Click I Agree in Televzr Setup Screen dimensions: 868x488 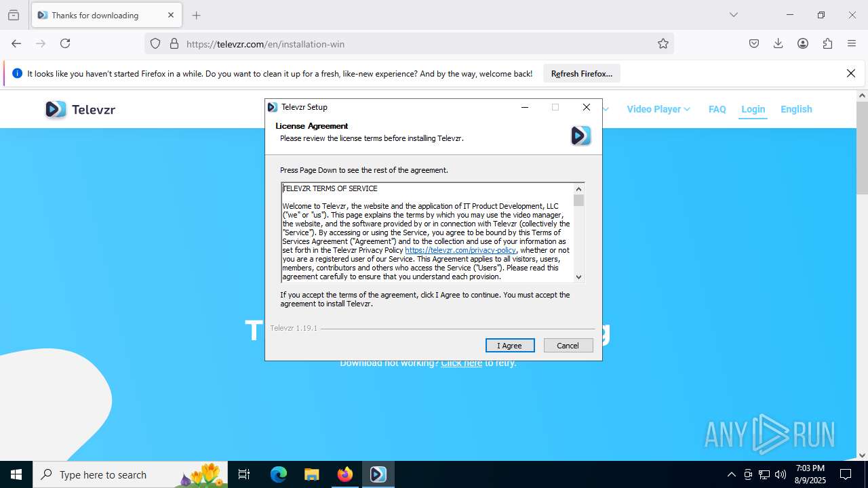[510, 346]
